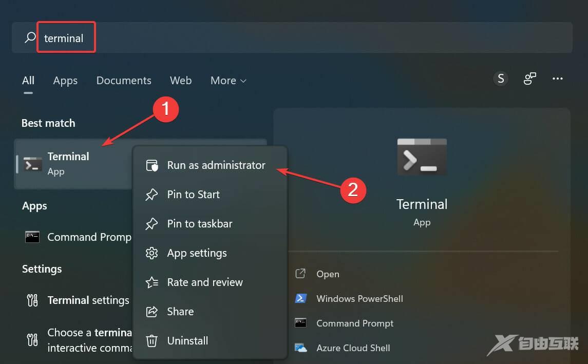Expand the More filter dropdown
588x364 pixels.
coord(229,81)
